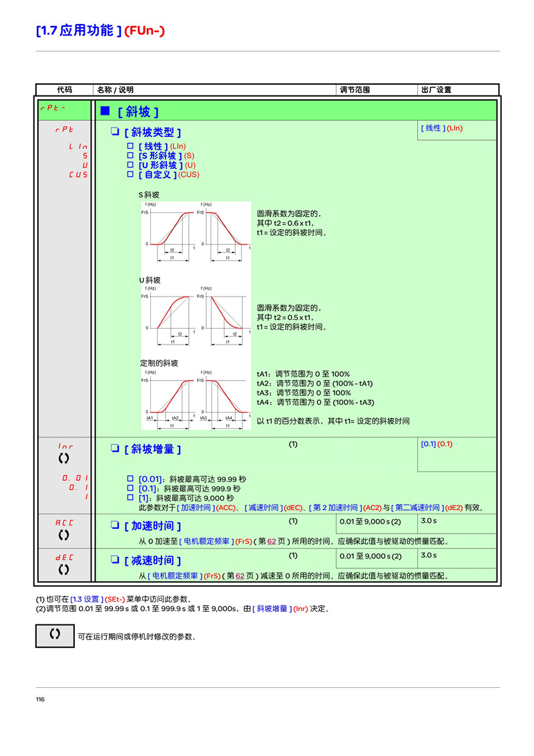Image resolution: width=534 pixels, height=756 pixels.
Task: Click the page number 116
Action: (x=41, y=700)
